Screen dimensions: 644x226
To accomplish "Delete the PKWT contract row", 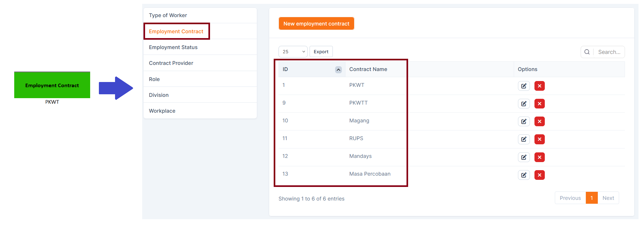I will point(539,86).
